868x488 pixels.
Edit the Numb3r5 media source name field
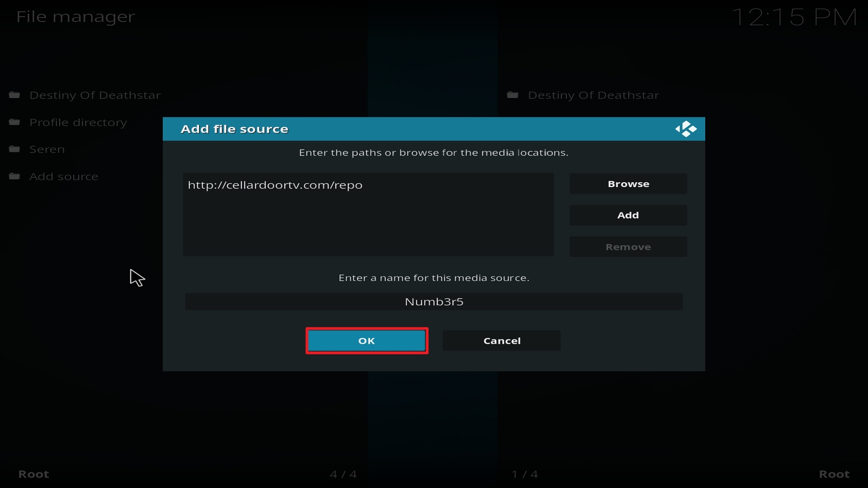coord(434,302)
